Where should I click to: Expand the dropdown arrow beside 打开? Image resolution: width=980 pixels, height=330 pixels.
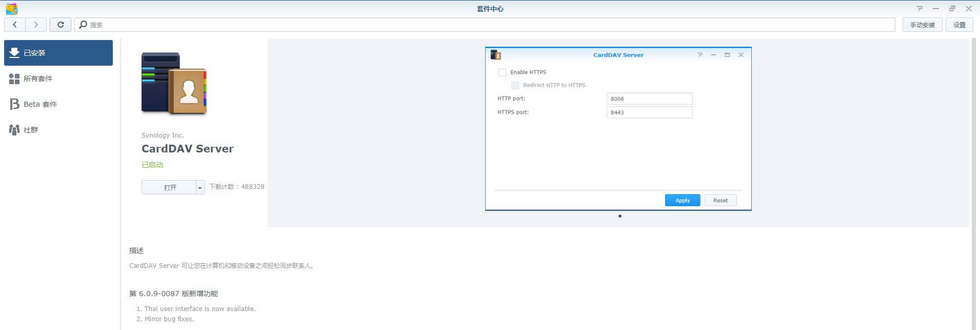point(200,188)
